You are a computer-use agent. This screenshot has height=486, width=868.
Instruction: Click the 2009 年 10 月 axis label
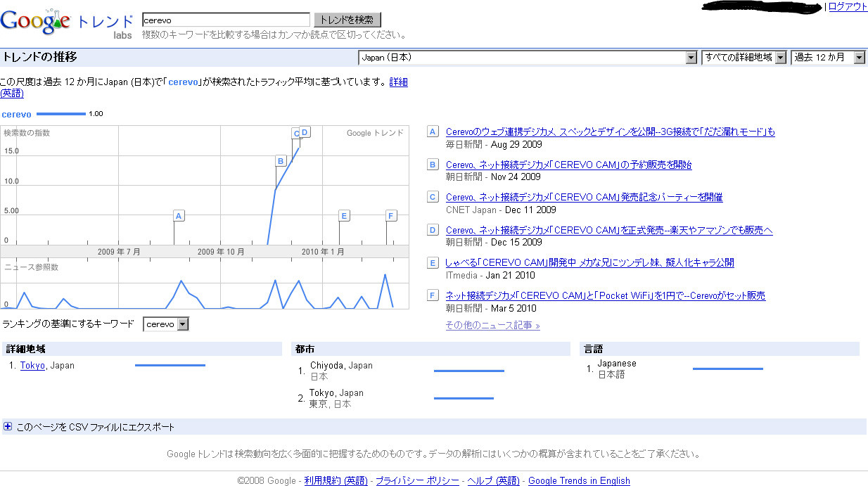[x=220, y=251]
